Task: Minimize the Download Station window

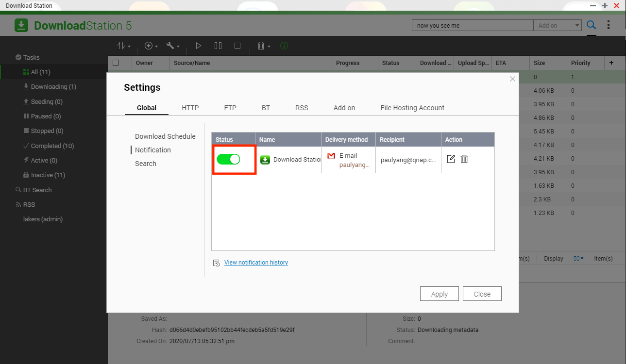Action: tap(593, 5)
